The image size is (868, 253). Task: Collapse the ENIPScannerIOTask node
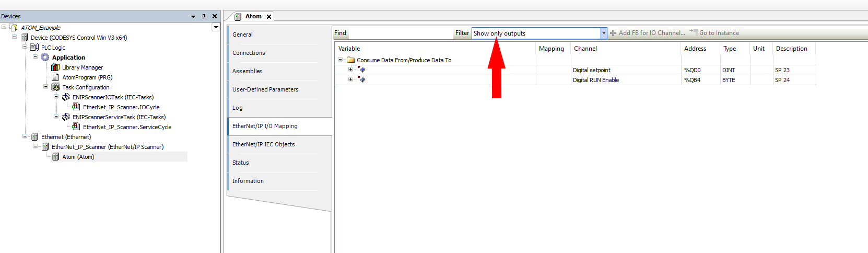tap(56, 97)
